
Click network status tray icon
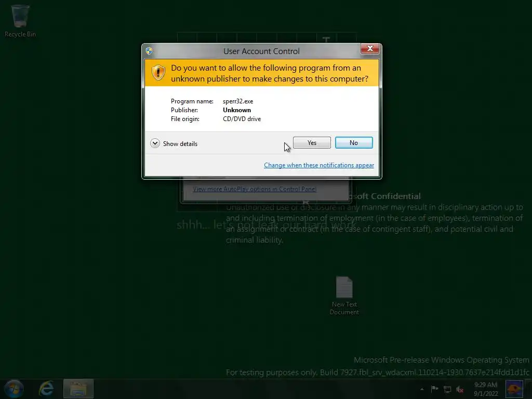pyautogui.click(x=447, y=390)
